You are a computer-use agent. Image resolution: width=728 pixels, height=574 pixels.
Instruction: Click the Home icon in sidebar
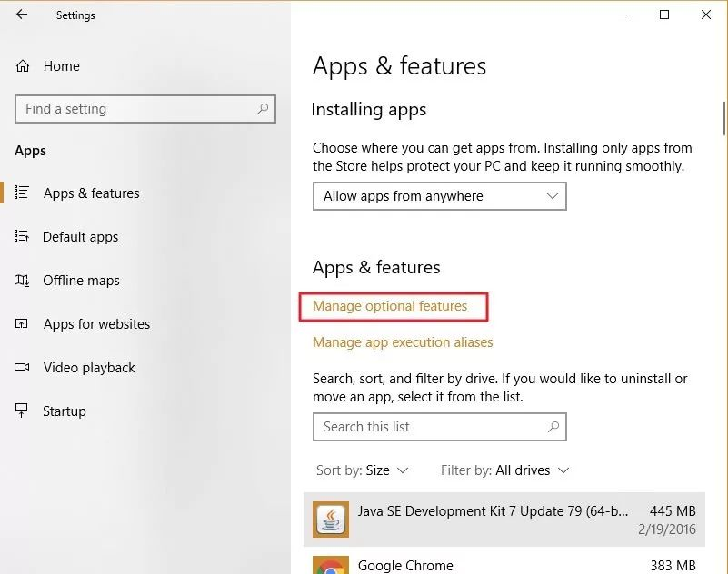[x=23, y=66]
